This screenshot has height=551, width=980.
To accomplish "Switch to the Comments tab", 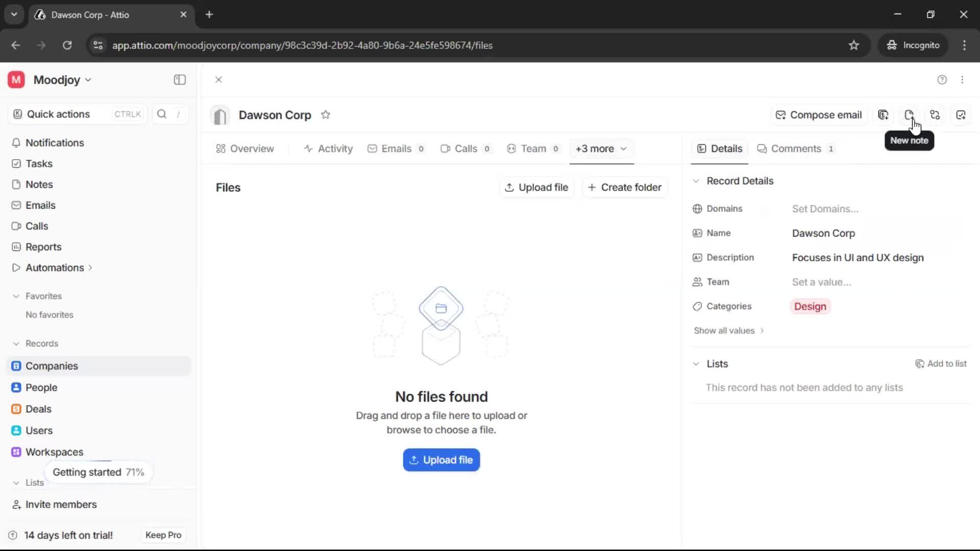I will point(796,148).
